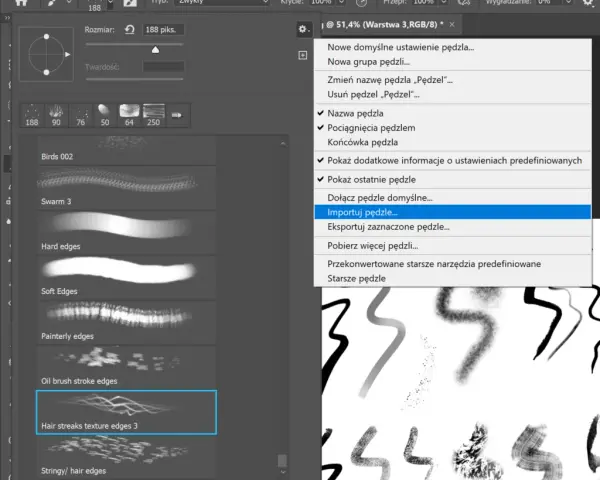Click the create new brush preset icon
The width and height of the screenshot is (600, 480).
click(303, 56)
